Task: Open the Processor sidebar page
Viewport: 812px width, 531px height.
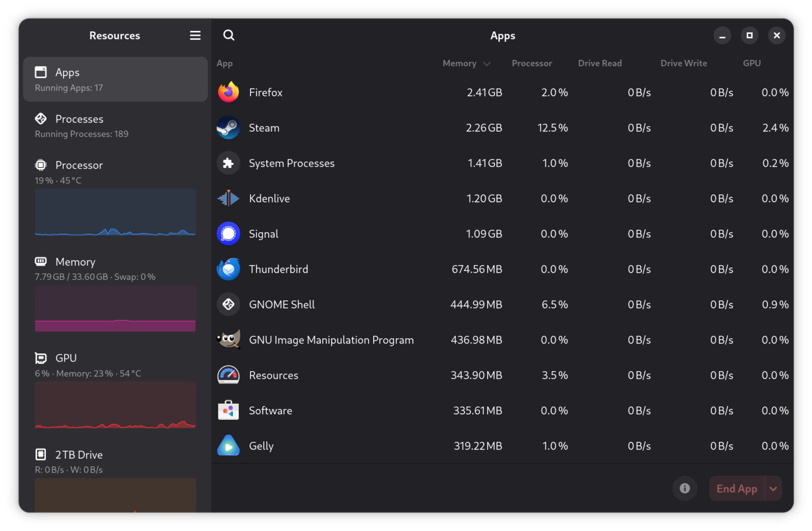Action: 115,197
